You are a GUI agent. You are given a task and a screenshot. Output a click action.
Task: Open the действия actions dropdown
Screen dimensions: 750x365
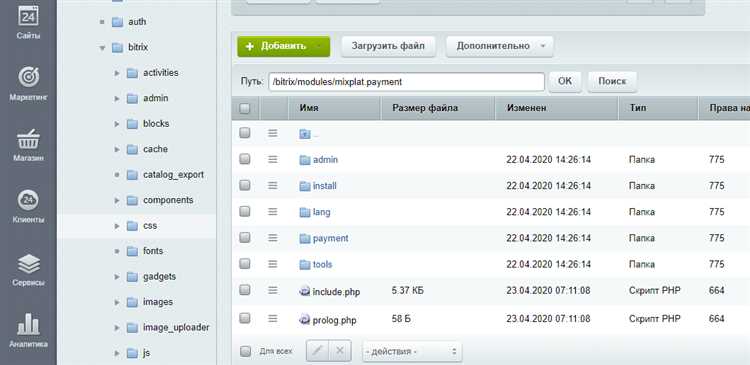click(412, 352)
